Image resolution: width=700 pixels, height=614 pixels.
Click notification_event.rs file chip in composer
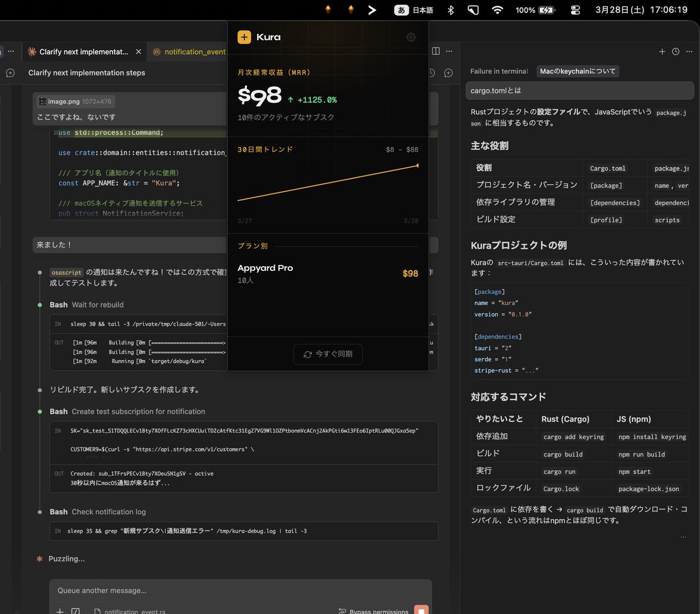[x=130, y=611]
